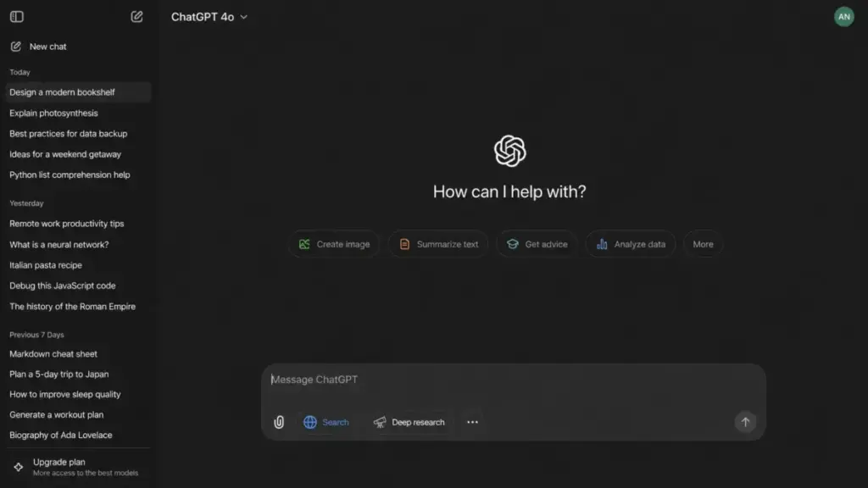Expand More suggestion options
The height and width of the screenshot is (488, 868).
(x=703, y=244)
